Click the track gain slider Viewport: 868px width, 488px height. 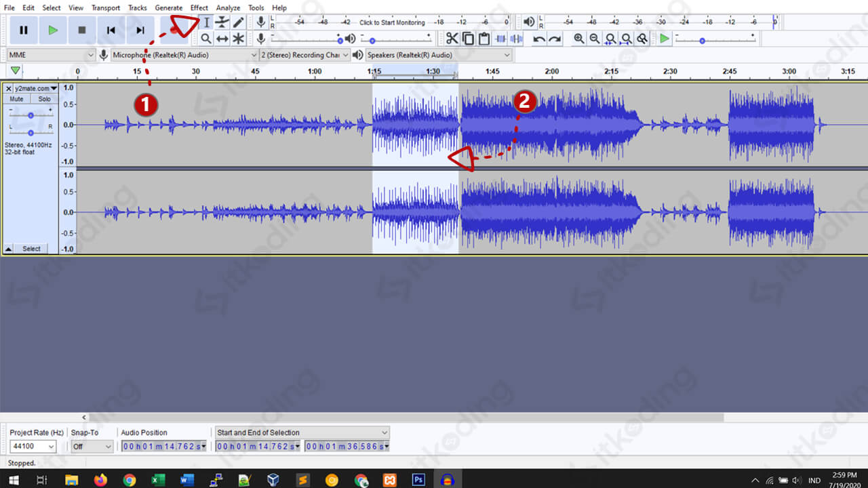31,115
